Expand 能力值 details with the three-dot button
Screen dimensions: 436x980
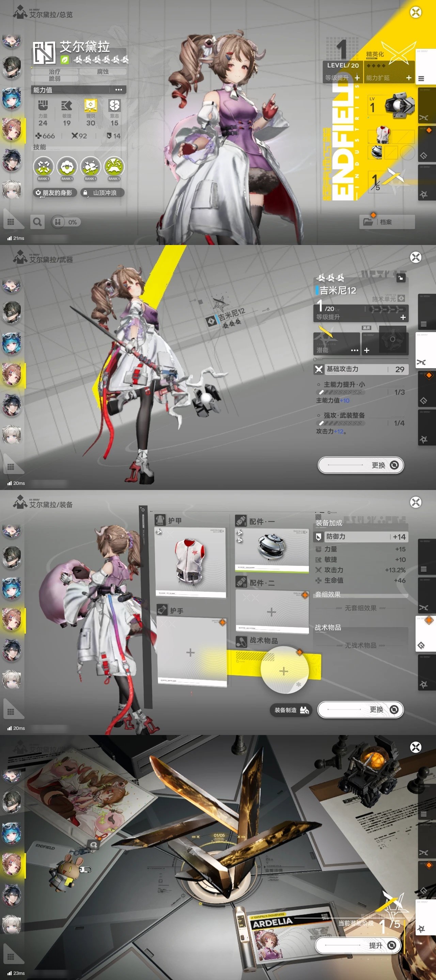pyautogui.click(x=119, y=90)
